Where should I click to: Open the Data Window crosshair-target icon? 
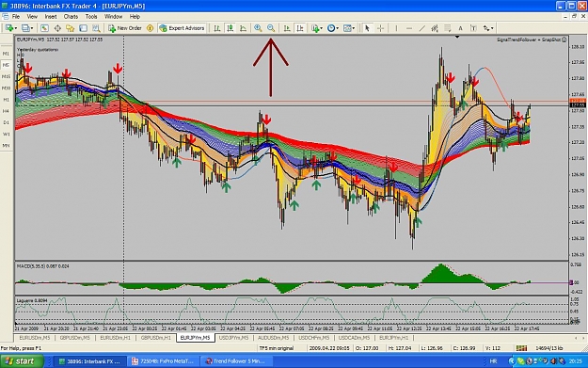pos(57,28)
